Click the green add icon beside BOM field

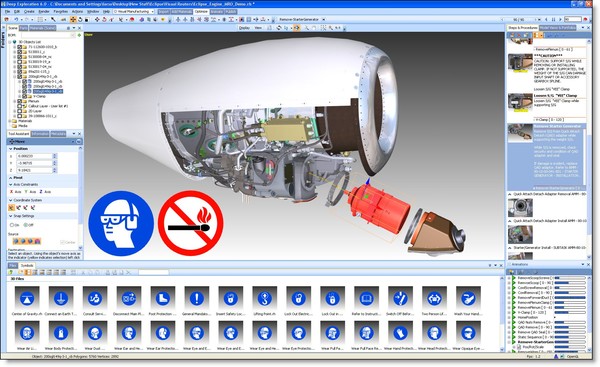coord(80,35)
